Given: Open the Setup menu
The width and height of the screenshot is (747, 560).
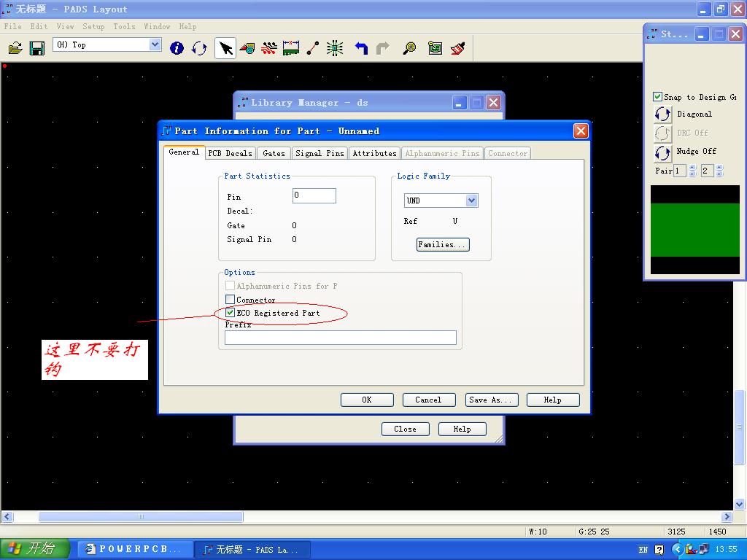Looking at the screenshot, I should (x=93, y=26).
